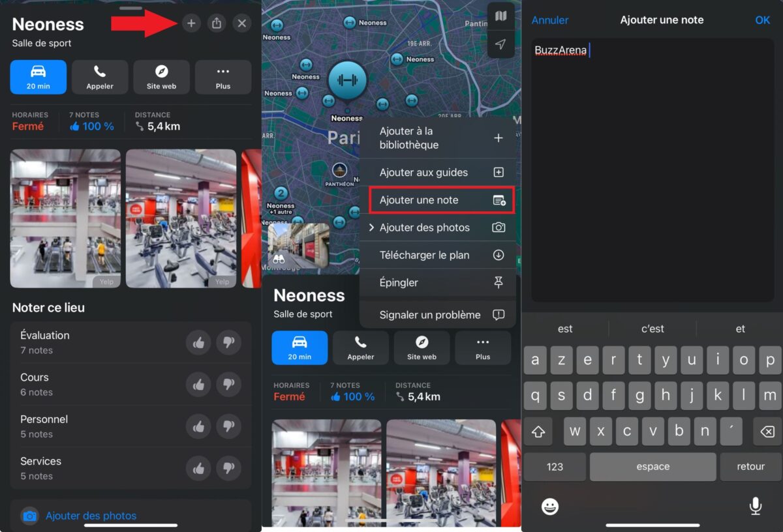This screenshot has width=783, height=532.
Task: Open second gym photo with bikes in left screen
Action: (x=181, y=218)
